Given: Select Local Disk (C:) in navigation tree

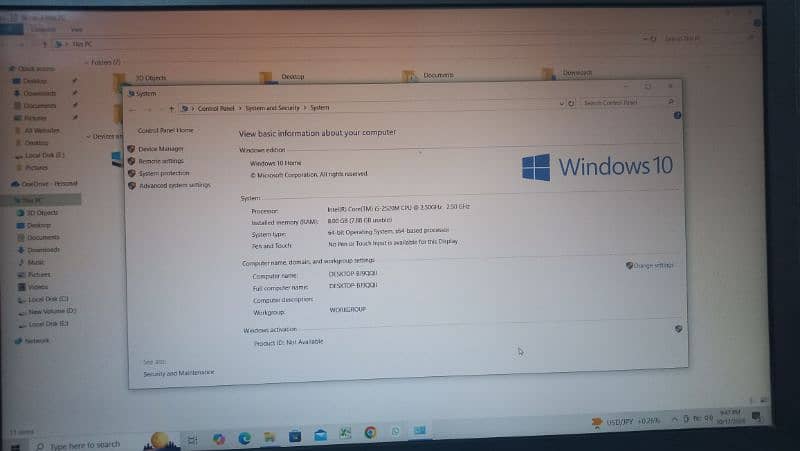Looking at the screenshot, I should point(48,299).
